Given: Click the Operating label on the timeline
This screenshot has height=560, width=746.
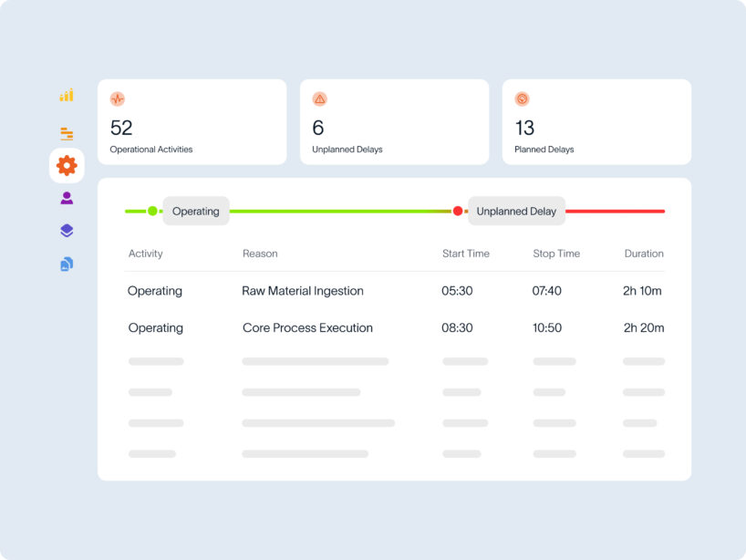Looking at the screenshot, I should (196, 212).
